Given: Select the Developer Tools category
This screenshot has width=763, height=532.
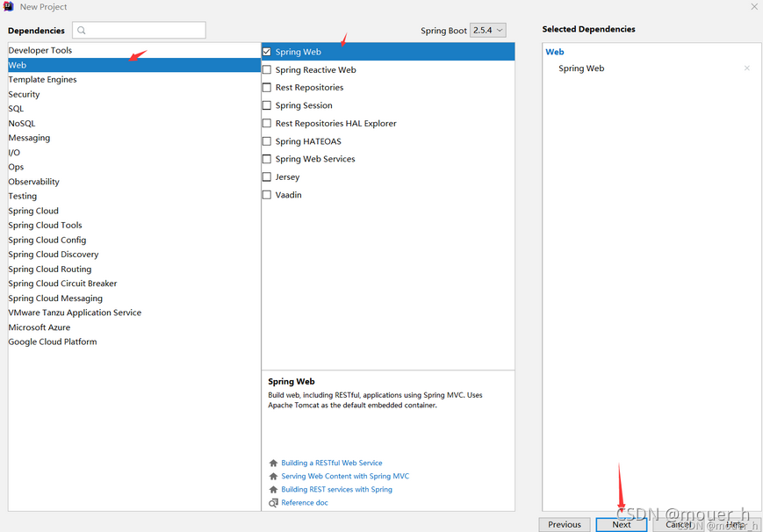Looking at the screenshot, I should 134,50.
